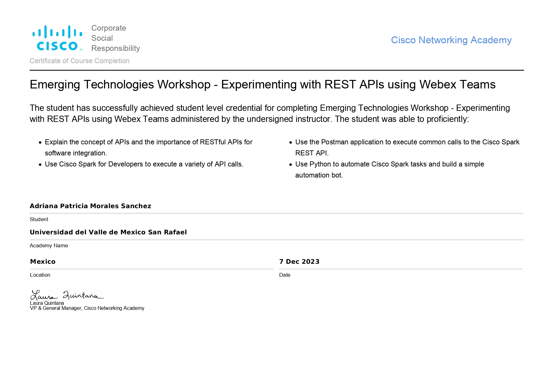Click the Date label
Image resolution: width=554 pixels, height=392 pixels.
pos(285,275)
